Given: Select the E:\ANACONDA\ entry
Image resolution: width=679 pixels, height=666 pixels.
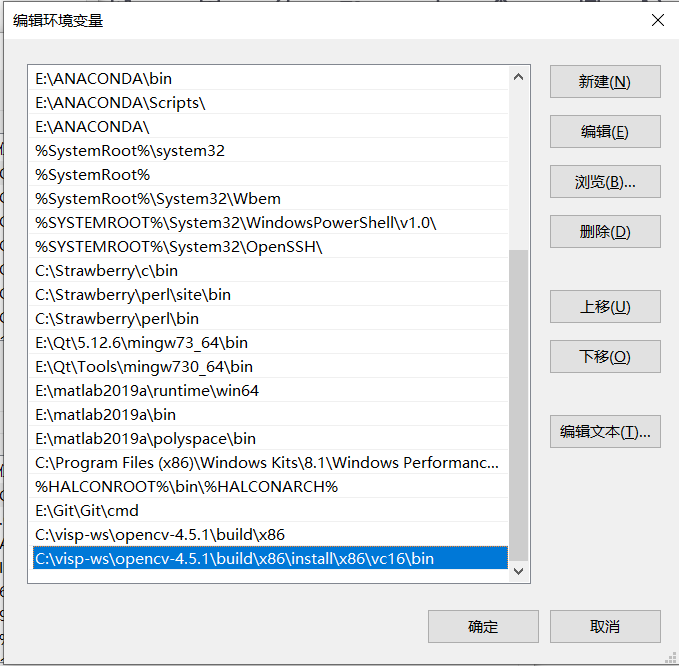Looking at the screenshot, I should (x=268, y=126).
